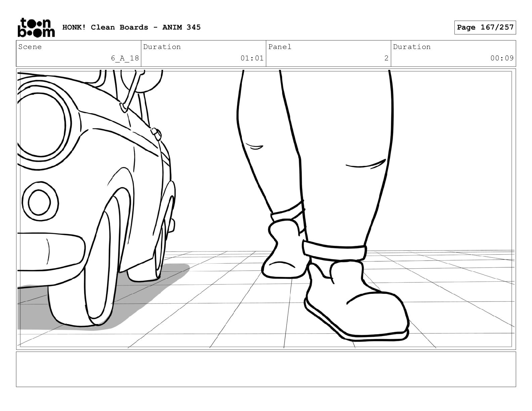Click the panel number 2 value
The height and width of the screenshot is (411, 532).
pyautogui.click(x=386, y=58)
